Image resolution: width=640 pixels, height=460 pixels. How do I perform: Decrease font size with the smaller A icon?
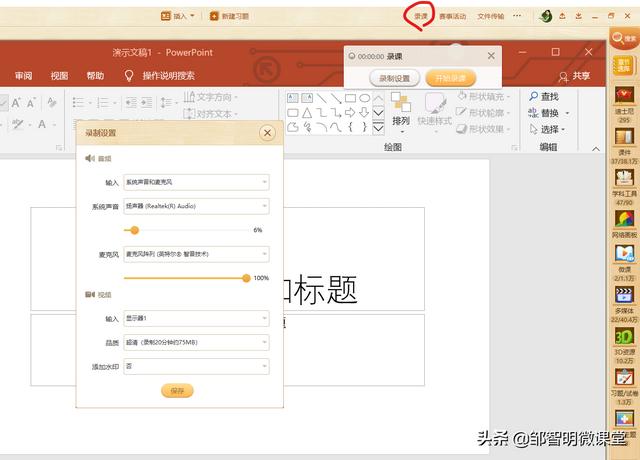pyautogui.click(x=31, y=102)
